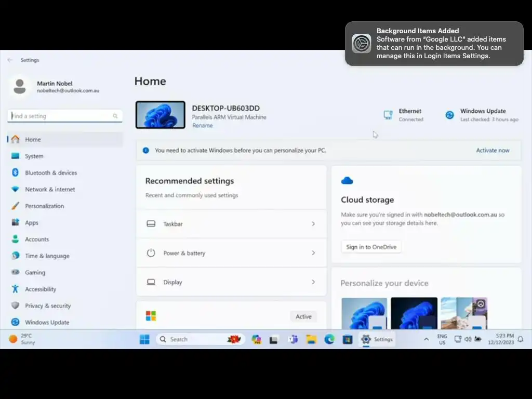Click the Accounts person icon
Image resolution: width=532 pixels, height=399 pixels.
pos(15,239)
